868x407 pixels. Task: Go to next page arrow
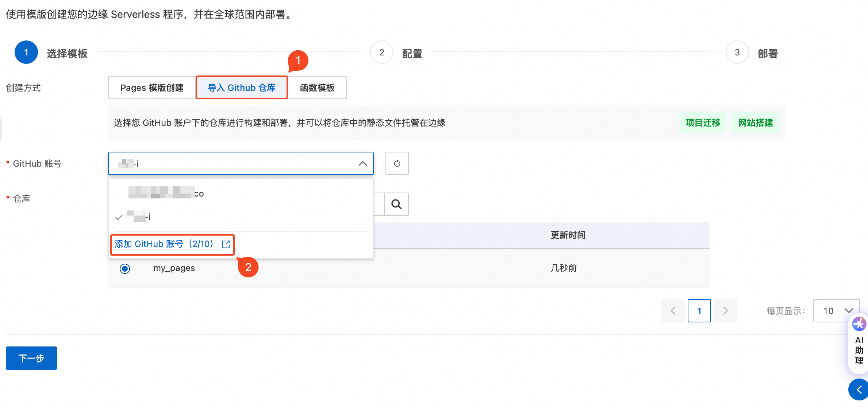pyautogui.click(x=725, y=311)
